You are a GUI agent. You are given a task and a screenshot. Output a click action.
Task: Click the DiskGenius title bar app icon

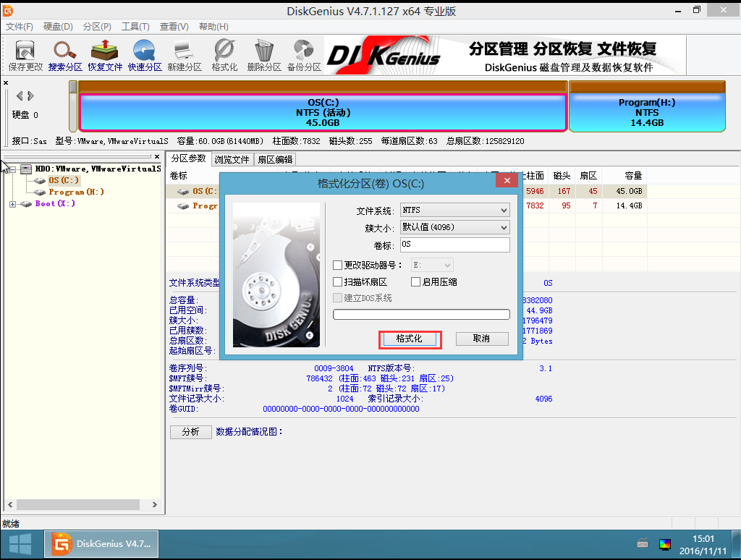coord(8,10)
